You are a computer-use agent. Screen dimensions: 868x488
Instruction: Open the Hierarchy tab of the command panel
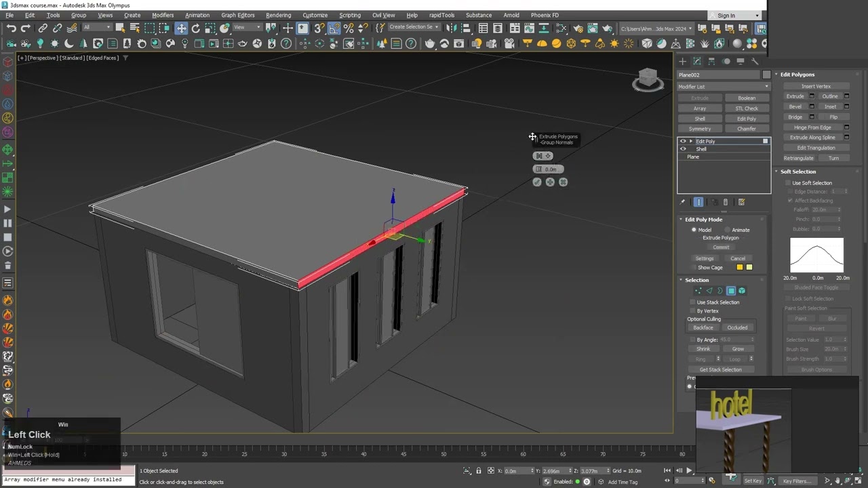point(711,61)
